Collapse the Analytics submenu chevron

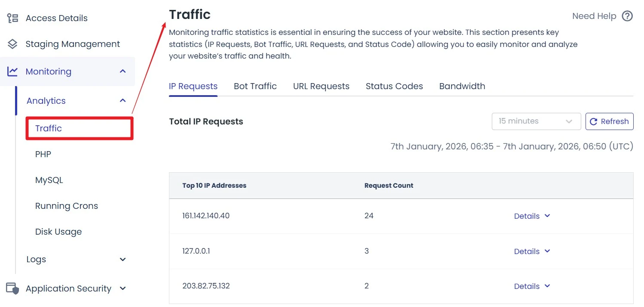(x=123, y=101)
